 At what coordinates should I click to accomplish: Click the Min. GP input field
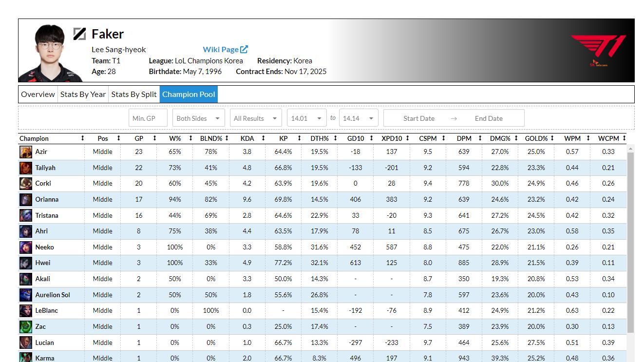click(148, 118)
